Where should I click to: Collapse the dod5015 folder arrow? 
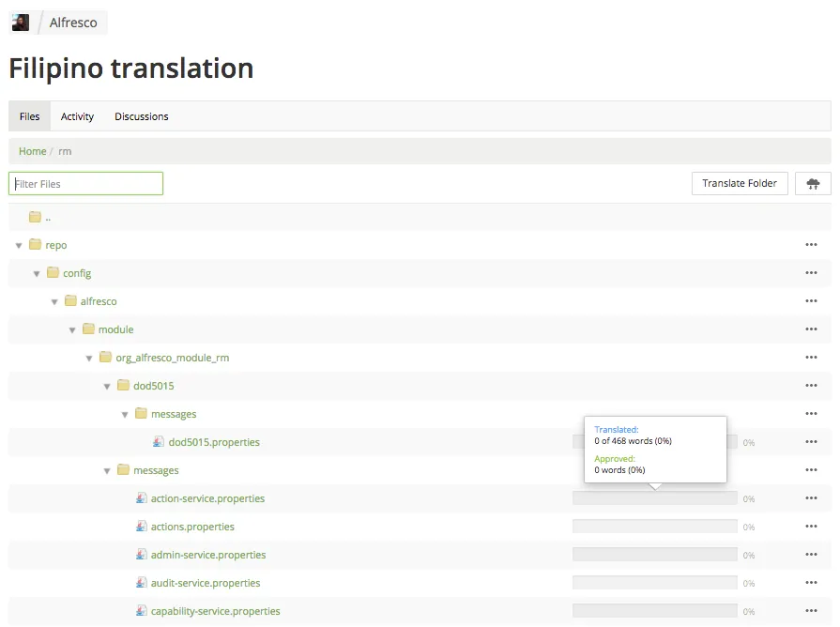[107, 387]
